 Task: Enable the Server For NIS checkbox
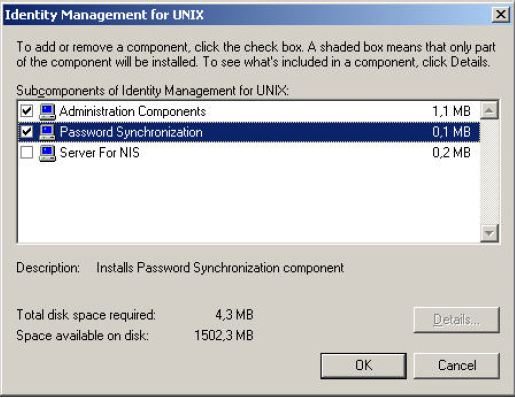27,153
